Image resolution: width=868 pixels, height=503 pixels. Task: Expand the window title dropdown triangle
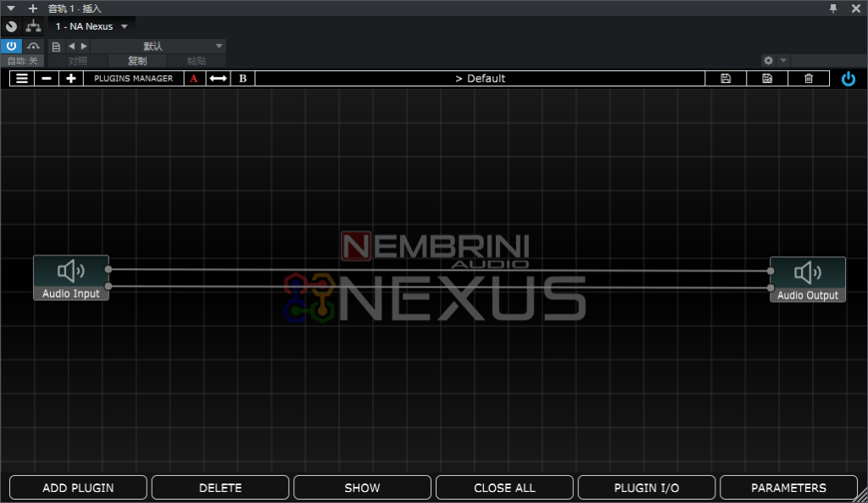tap(10, 8)
